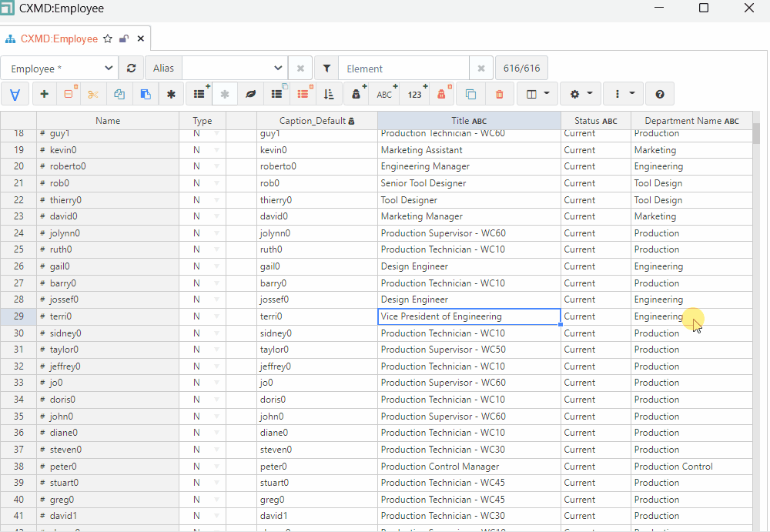Refresh the Employee dimension list
The width and height of the screenshot is (770, 532).
[132, 69]
